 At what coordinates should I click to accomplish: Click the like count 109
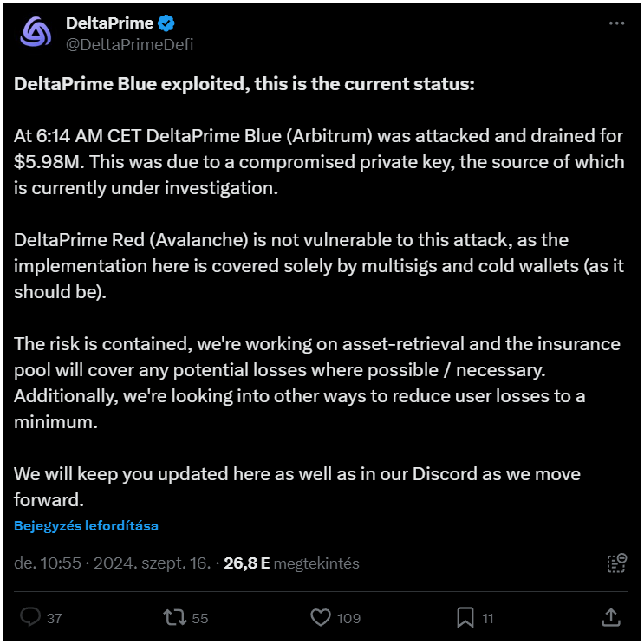pos(349,618)
